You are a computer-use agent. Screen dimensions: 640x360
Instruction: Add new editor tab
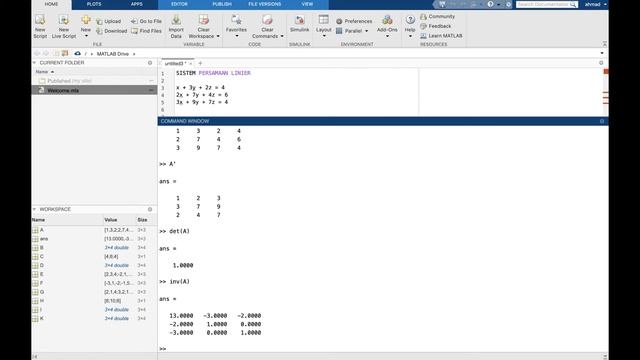click(200, 63)
